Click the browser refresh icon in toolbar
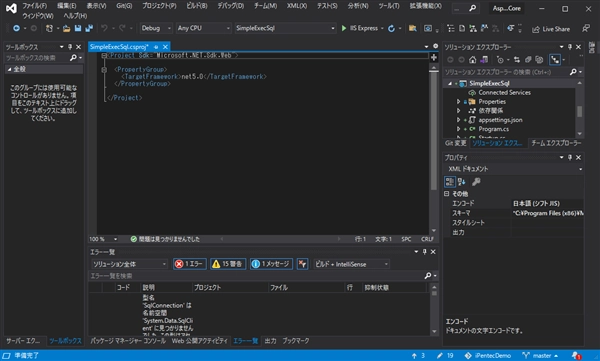 pyautogui.click(x=391, y=28)
